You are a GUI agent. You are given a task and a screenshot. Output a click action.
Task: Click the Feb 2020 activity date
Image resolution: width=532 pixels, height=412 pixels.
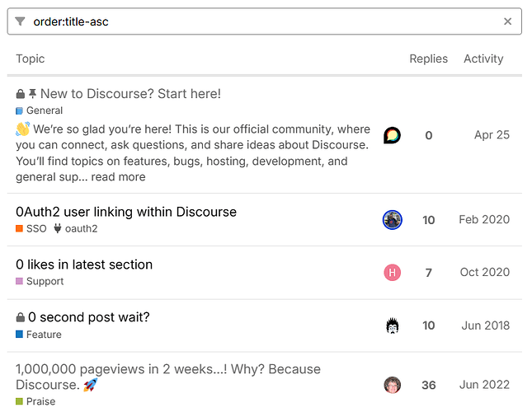tap(484, 219)
